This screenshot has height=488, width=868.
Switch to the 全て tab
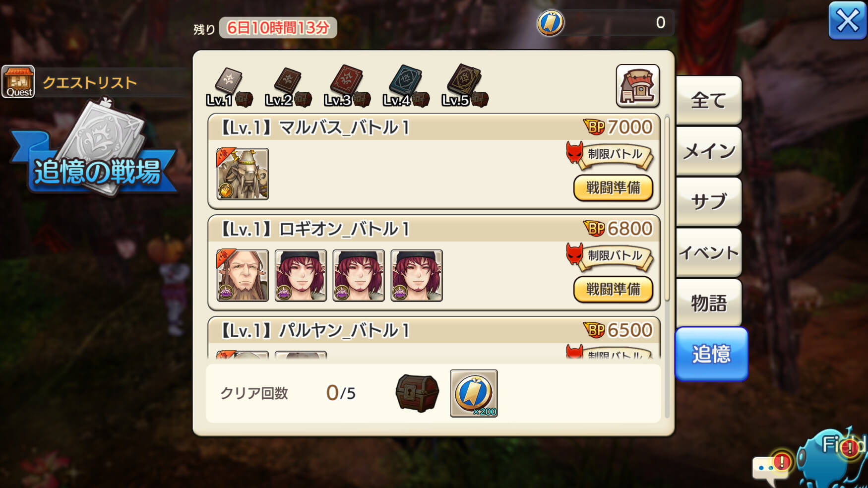tap(709, 101)
